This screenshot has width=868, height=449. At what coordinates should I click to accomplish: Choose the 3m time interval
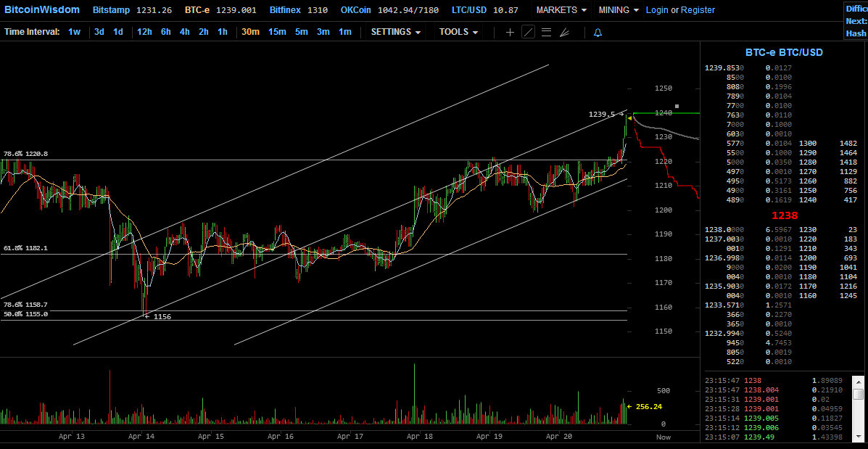click(x=323, y=32)
